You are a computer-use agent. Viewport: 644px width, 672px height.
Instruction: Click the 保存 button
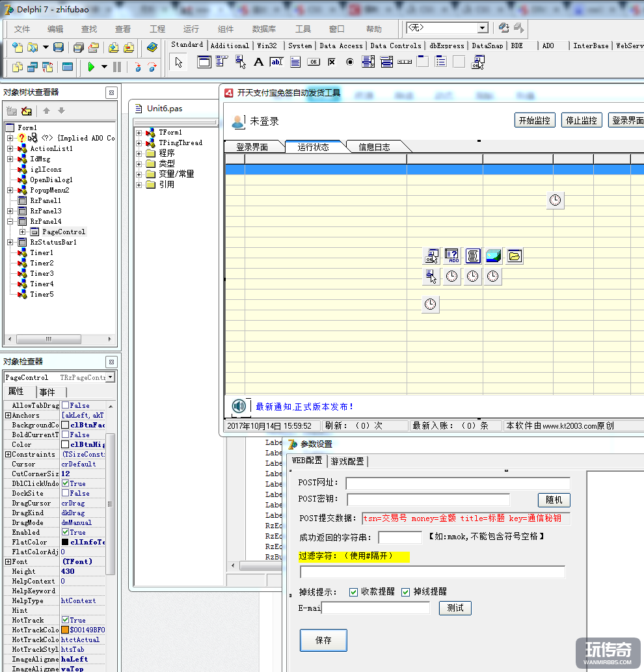click(x=323, y=640)
